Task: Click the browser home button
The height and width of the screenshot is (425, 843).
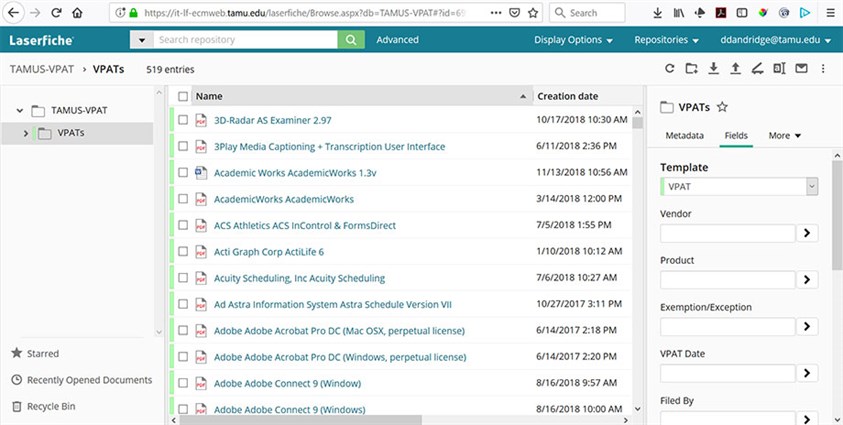Action: click(x=77, y=13)
